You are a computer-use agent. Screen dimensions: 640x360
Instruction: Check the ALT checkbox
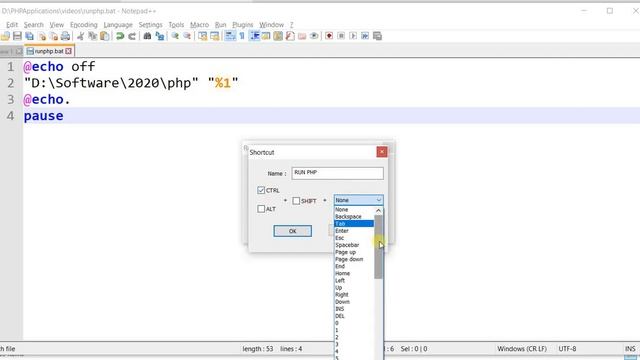pos(261,209)
